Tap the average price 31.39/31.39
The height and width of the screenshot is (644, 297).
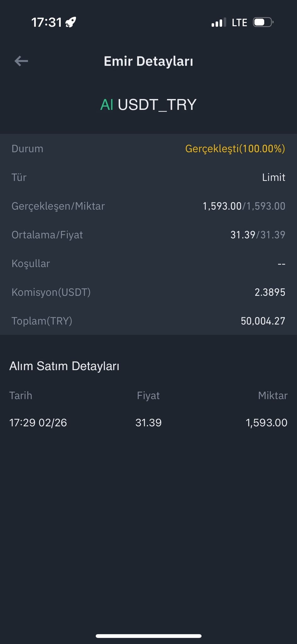click(x=258, y=235)
